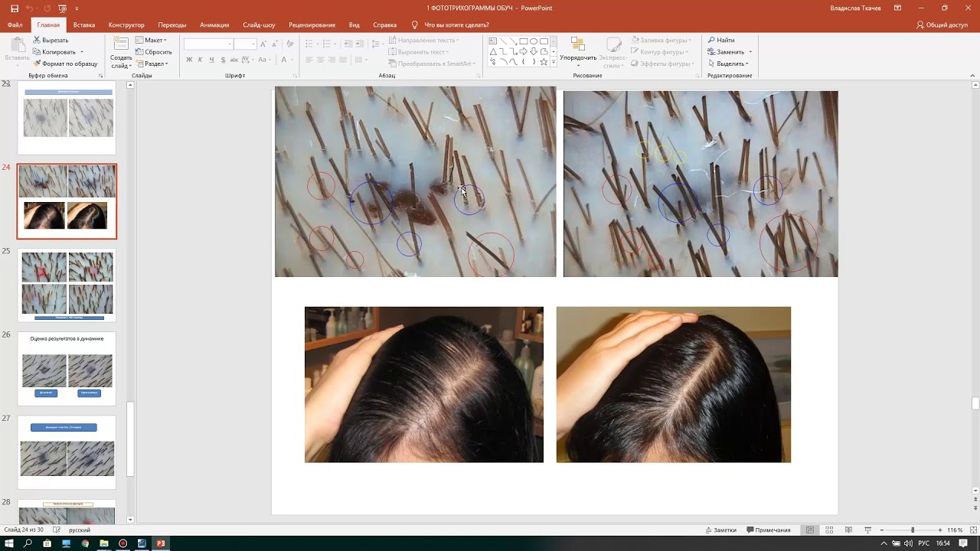This screenshot has height=551, width=980.
Task: Switch to slide sorter view in status bar
Action: point(829,530)
